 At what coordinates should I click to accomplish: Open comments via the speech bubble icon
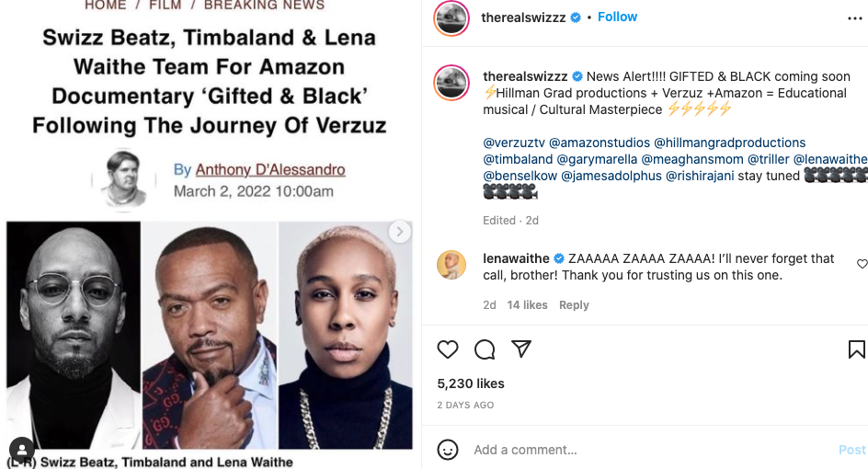click(x=485, y=349)
